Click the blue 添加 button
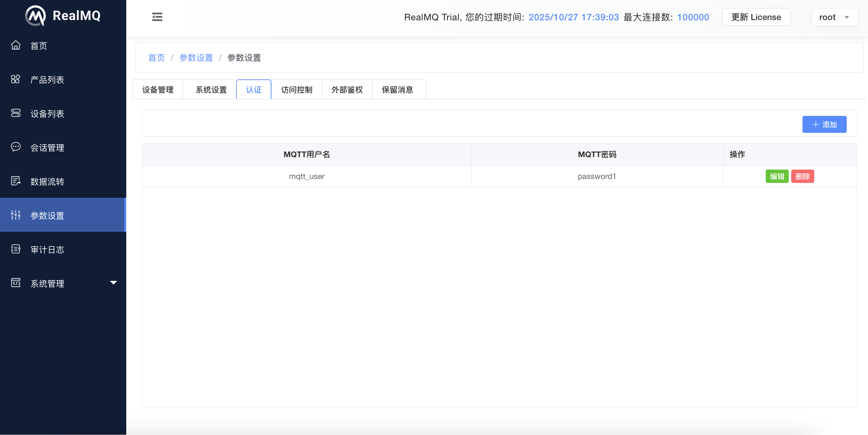This screenshot has height=435, width=868. 824,125
